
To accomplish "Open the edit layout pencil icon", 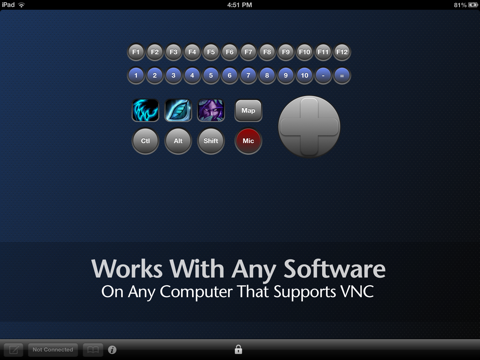I will (14, 350).
